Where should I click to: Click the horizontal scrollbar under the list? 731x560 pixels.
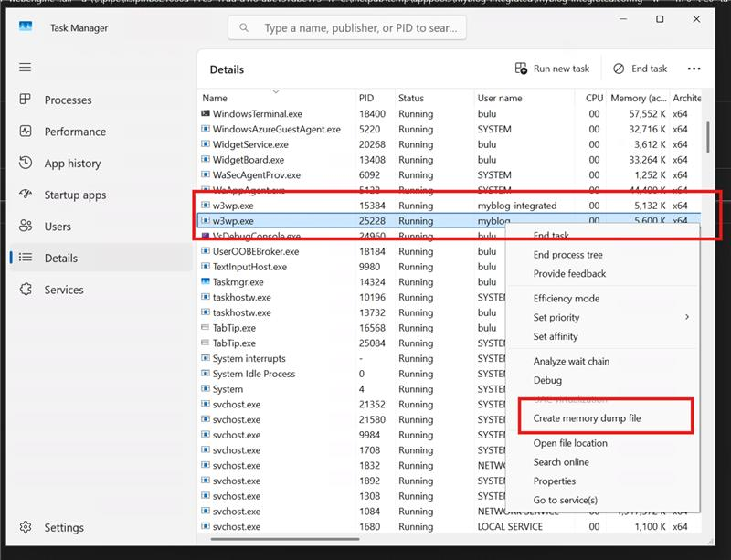(285, 540)
